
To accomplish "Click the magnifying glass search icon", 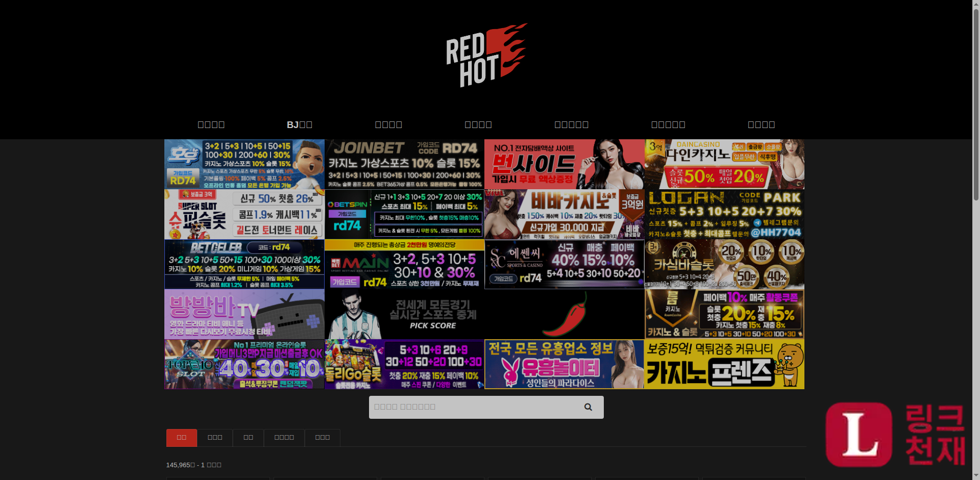I will coord(588,407).
